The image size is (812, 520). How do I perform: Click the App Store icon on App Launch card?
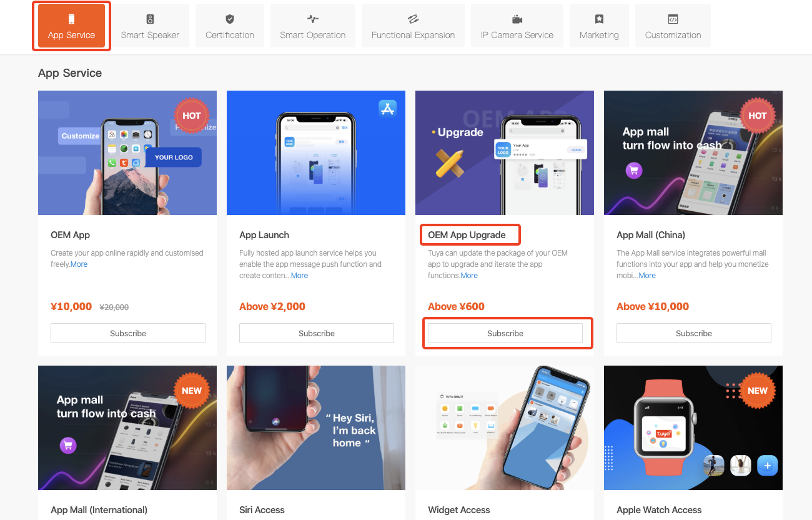tap(388, 109)
